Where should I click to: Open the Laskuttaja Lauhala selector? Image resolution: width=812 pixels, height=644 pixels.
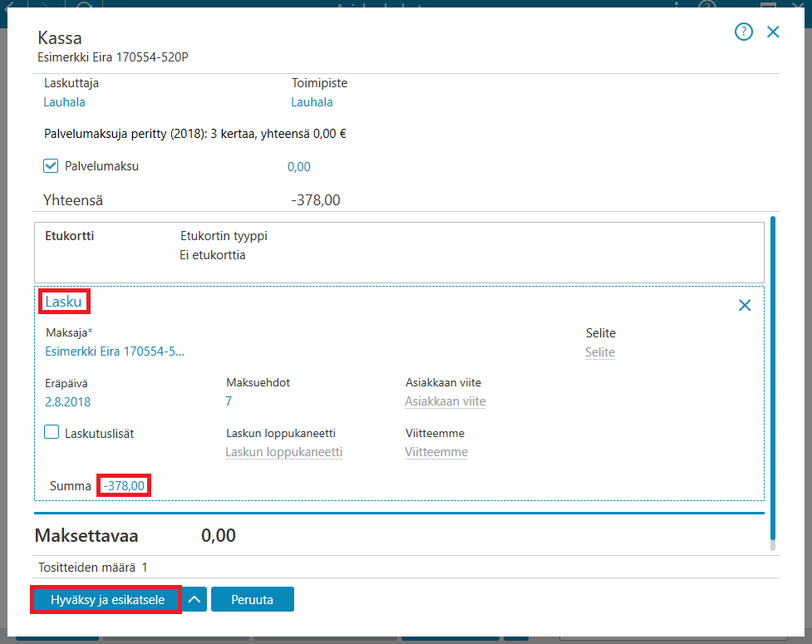64,102
